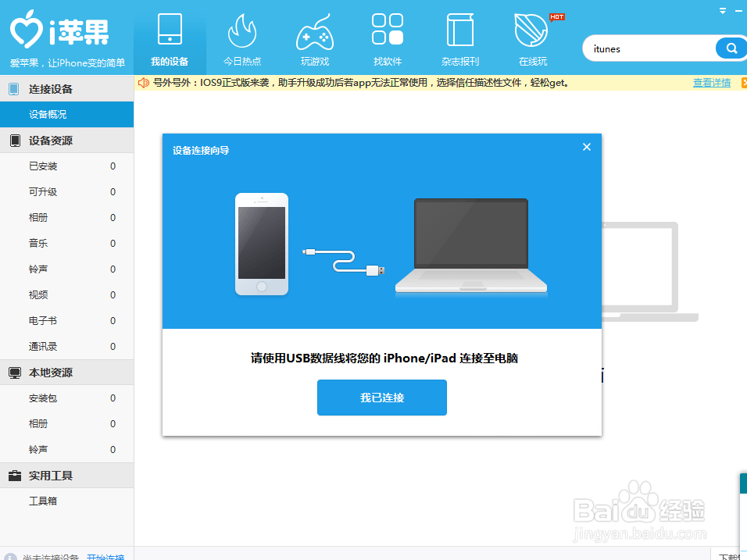
Task: Click the i苹果 logo
Action: tap(59, 30)
